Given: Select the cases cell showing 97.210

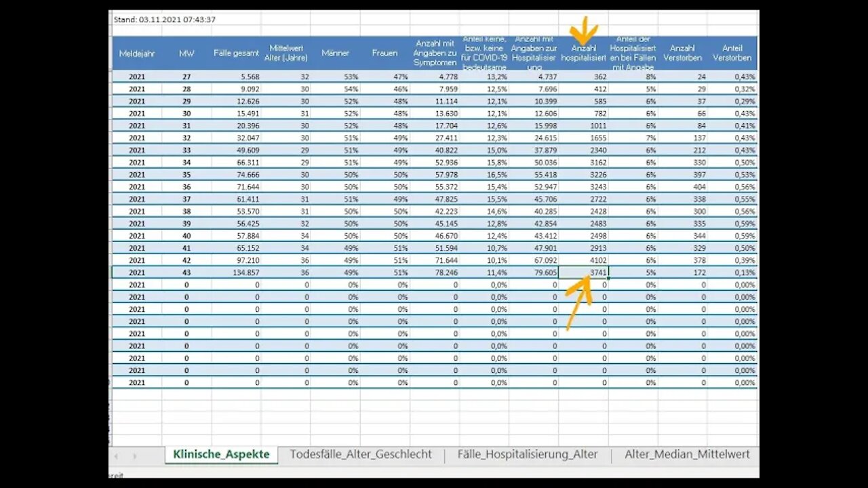Looking at the screenshot, I should [x=236, y=260].
